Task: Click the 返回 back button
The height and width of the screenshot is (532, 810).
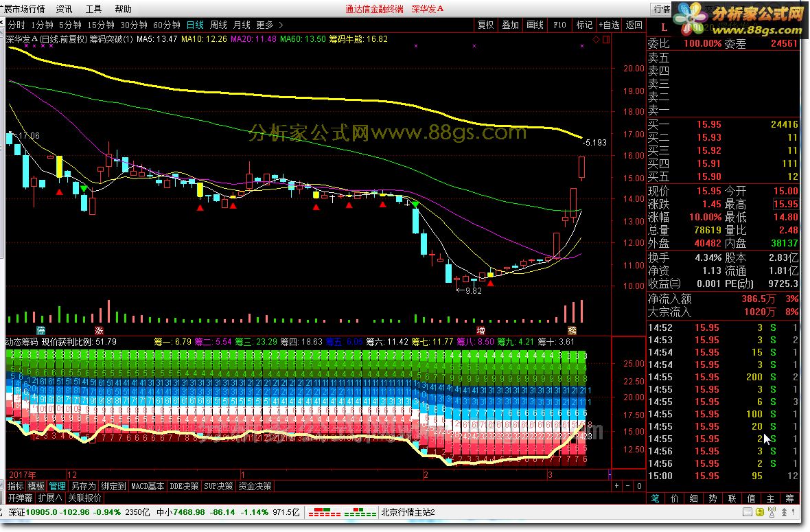Action: click(x=634, y=25)
